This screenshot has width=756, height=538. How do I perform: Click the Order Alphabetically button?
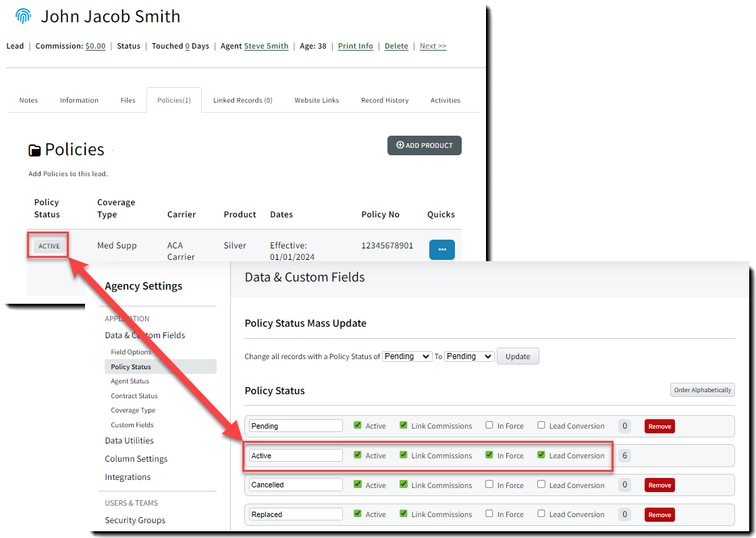[x=702, y=390]
